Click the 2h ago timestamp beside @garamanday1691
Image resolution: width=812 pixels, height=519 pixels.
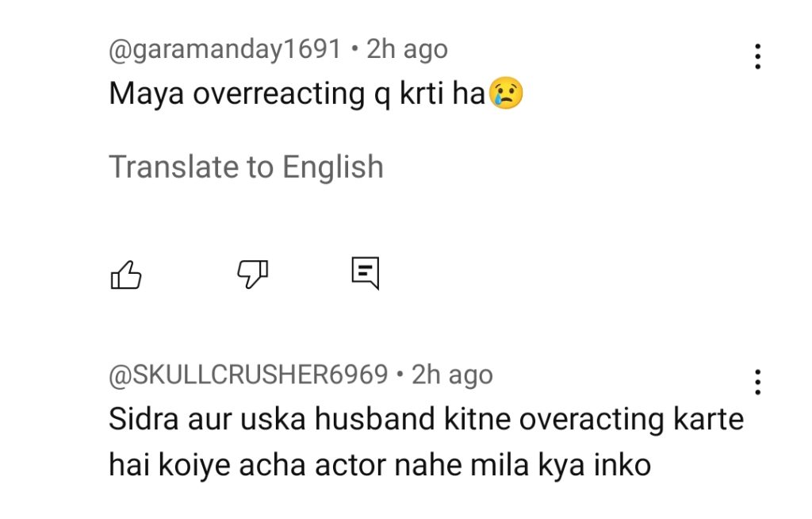(407, 49)
